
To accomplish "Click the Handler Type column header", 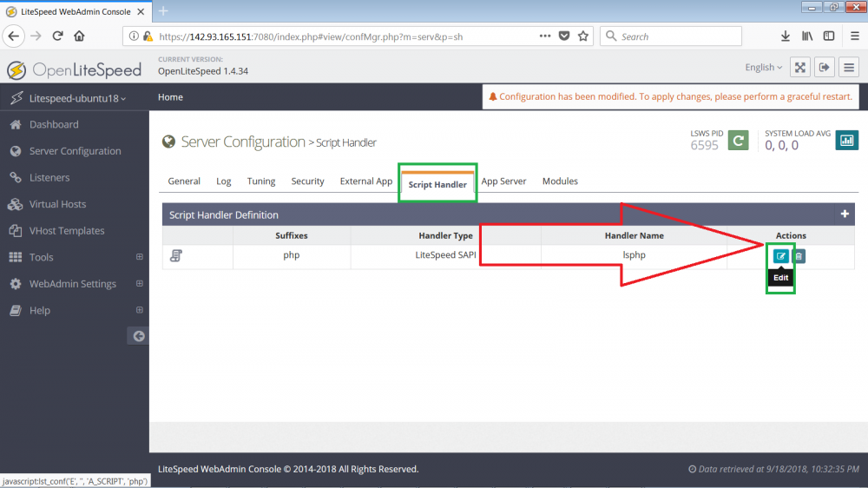I will (x=445, y=235).
